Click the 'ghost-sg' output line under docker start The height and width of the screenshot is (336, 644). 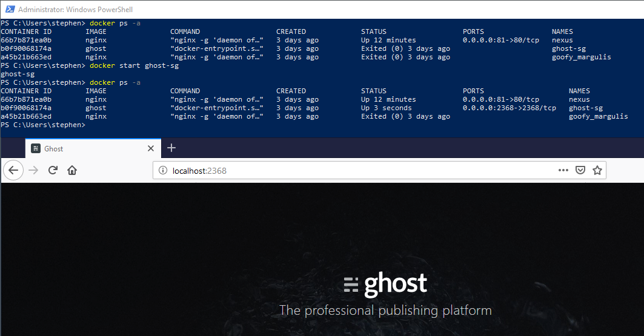[18, 74]
